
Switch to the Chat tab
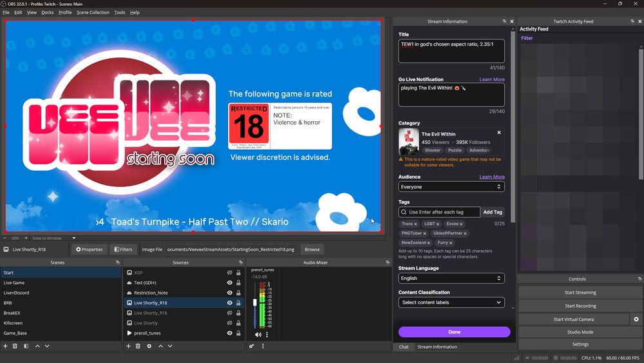tap(404, 347)
